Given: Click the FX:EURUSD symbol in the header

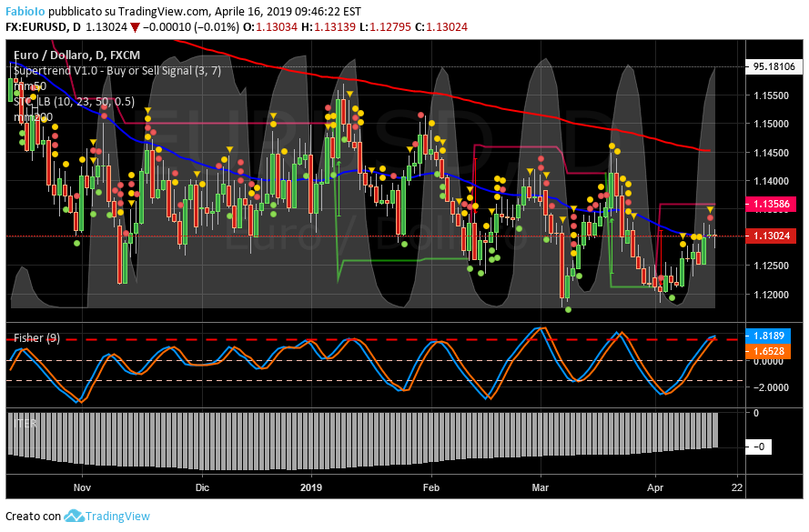Looking at the screenshot, I should click(x=41, y=27).
